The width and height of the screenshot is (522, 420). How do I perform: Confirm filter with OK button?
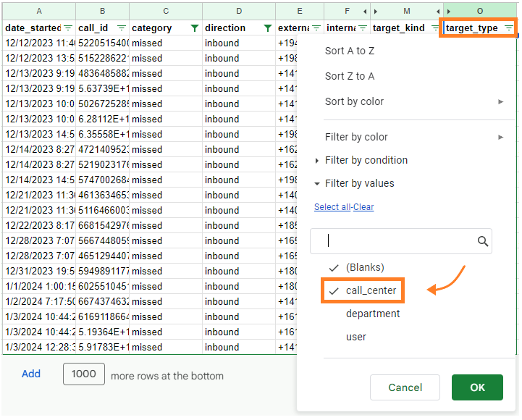click(477, 387)
